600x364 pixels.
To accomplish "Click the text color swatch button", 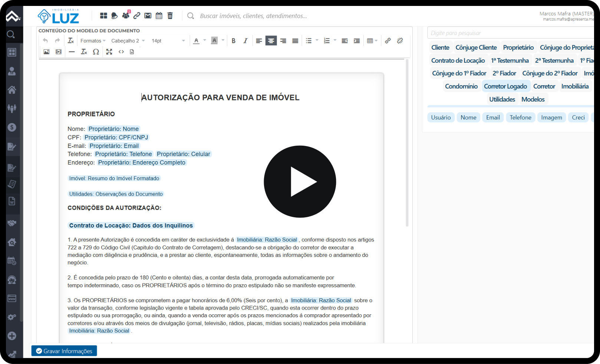I will coord(197,41).
